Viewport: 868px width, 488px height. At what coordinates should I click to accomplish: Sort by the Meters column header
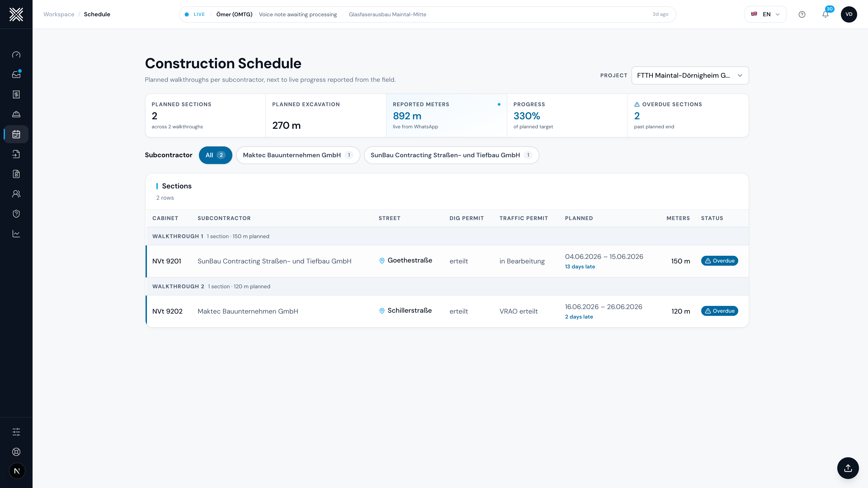pyautogui.click(x=678, y=218)
